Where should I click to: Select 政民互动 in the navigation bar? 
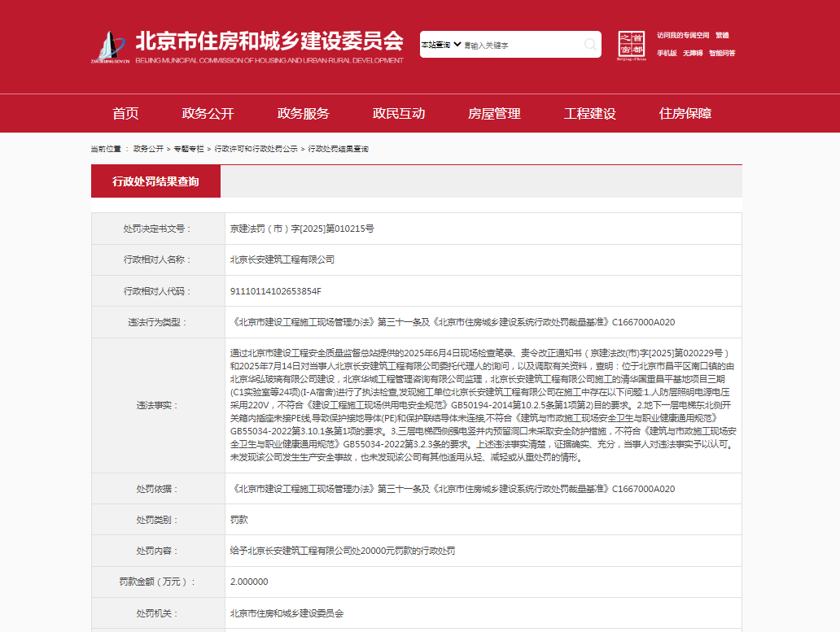pos(399,114)
